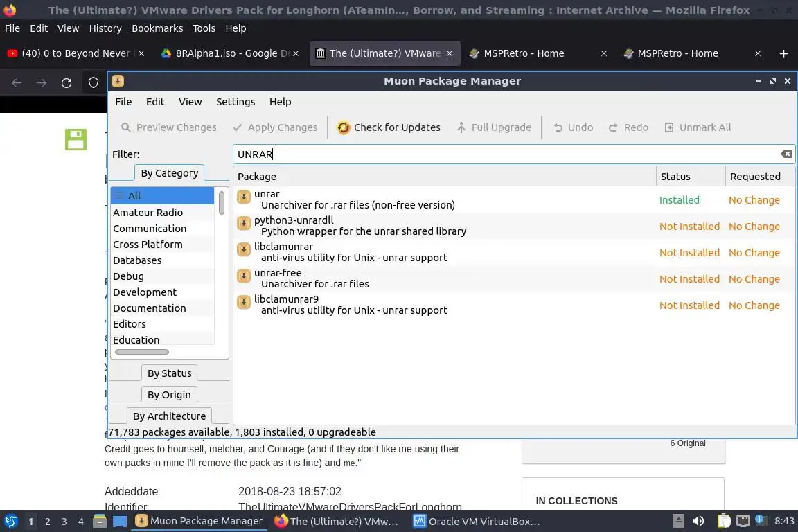Click the network tray icon
The width and height of the screenshot is (798, 532).
pyautogui.click(x=743, y=521)
